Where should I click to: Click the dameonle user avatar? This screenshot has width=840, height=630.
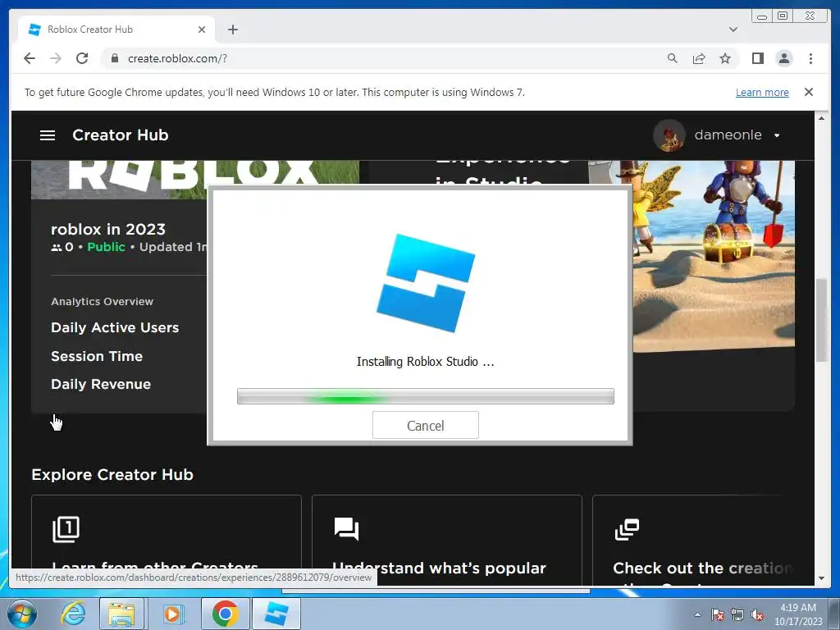click(x=669, y=135)
